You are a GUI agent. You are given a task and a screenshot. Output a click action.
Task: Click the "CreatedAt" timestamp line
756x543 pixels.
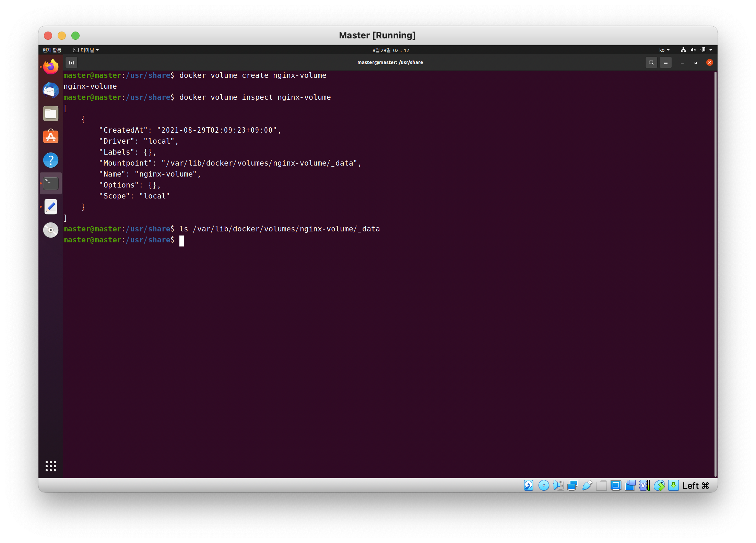[190, 130]
